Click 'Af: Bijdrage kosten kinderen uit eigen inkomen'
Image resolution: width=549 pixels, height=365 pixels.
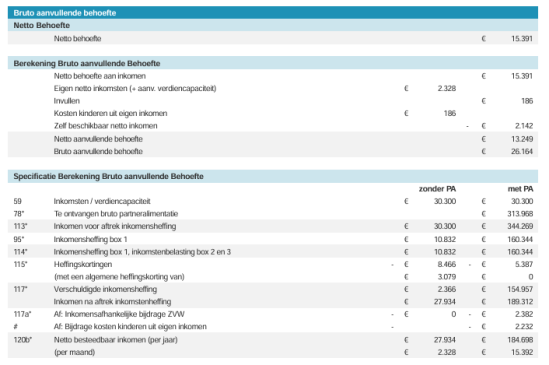[x=130, y=326]
